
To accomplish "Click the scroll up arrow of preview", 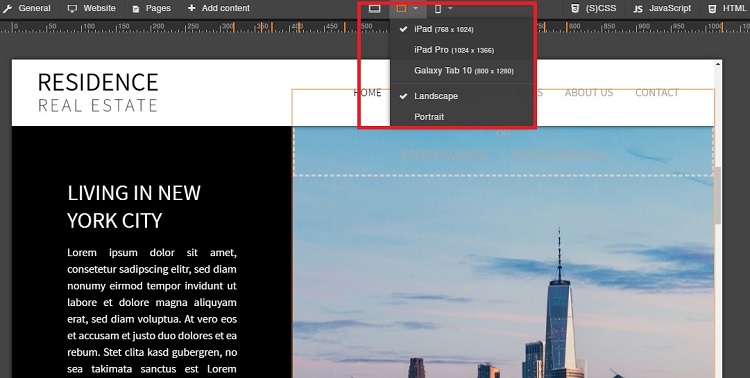I will (x=717, y=64).
